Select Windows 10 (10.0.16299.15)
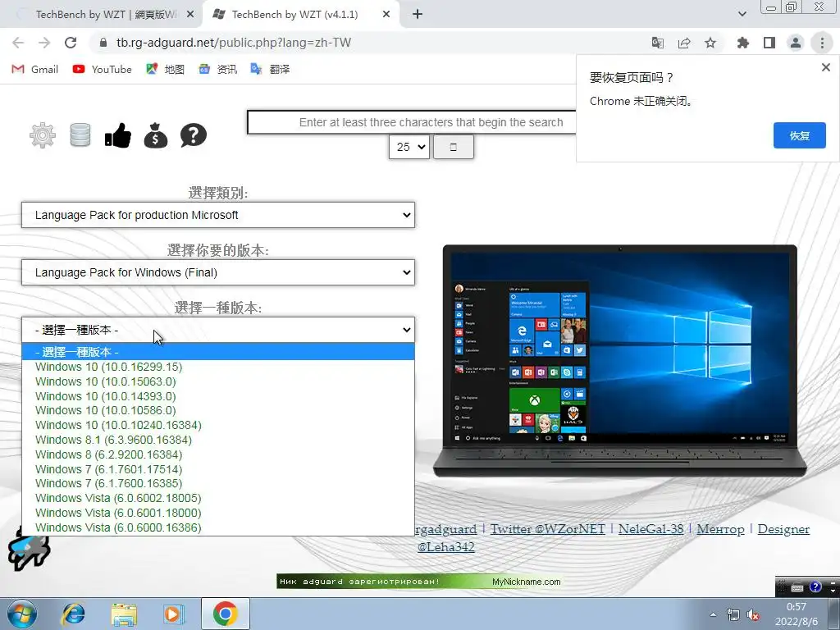The height and width of the screenshot is (630, 840). 218,367
